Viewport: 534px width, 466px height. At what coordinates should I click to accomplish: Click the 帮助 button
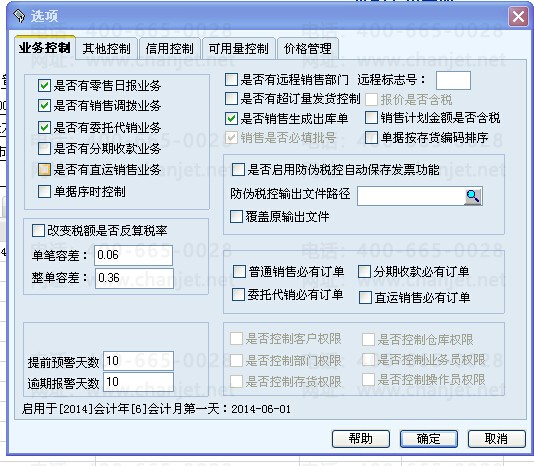pyautogui.click(x=361, y=439)
